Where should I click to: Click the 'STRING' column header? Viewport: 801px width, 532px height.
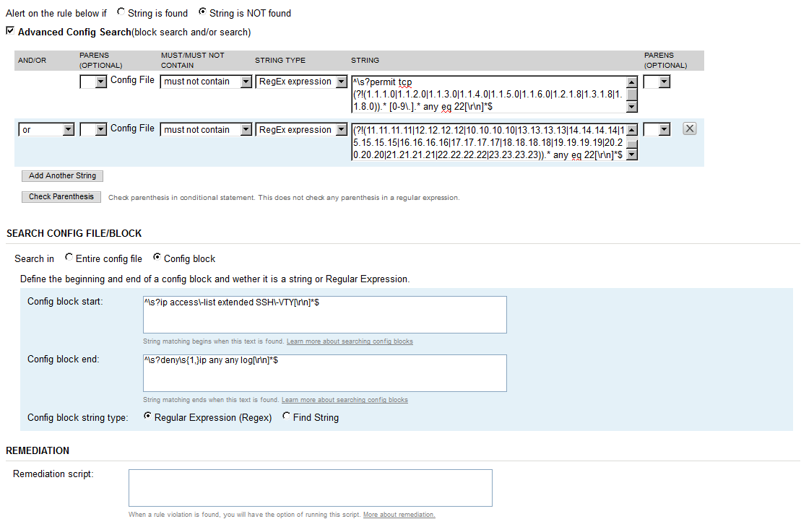365,60
